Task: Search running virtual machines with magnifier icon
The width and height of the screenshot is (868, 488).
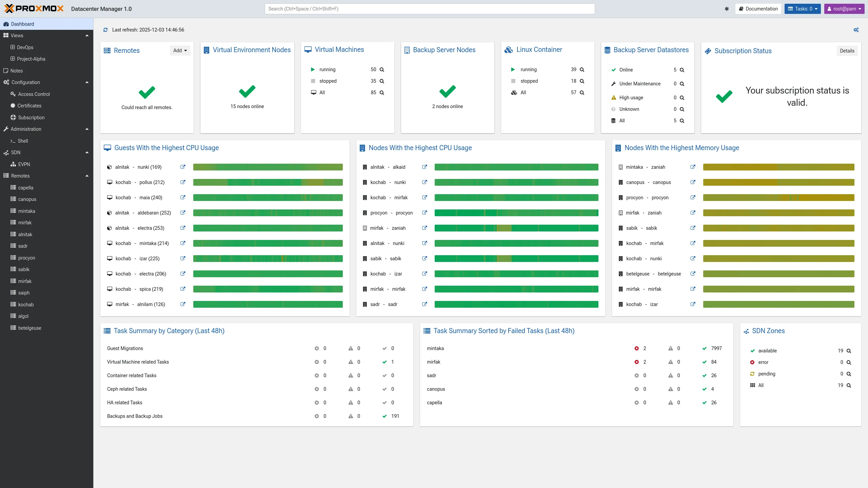Action: point(382,69)
